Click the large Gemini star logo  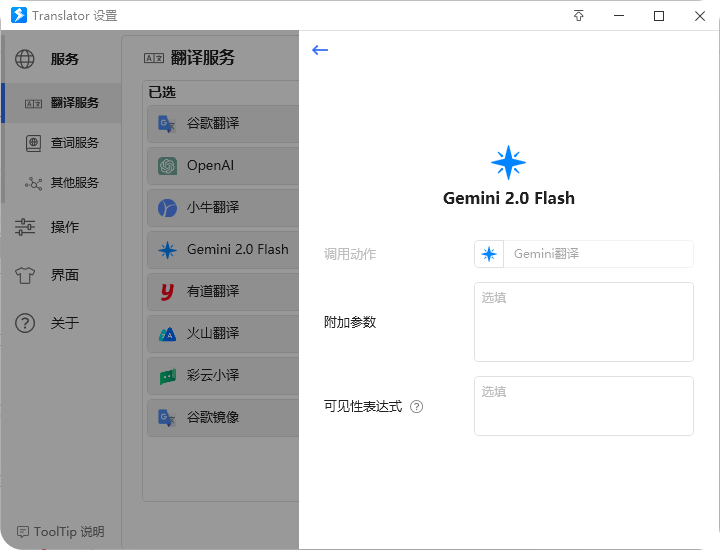pos(508,163)
